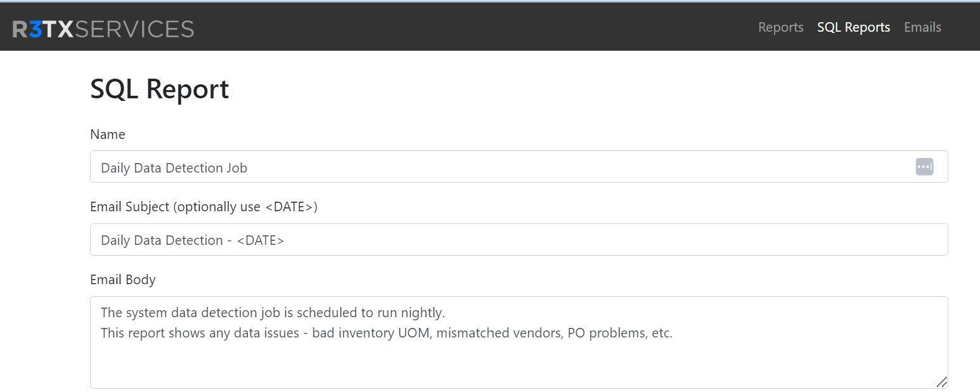
Task: Click the SQL Report page heading
Action: coord(159,89)
